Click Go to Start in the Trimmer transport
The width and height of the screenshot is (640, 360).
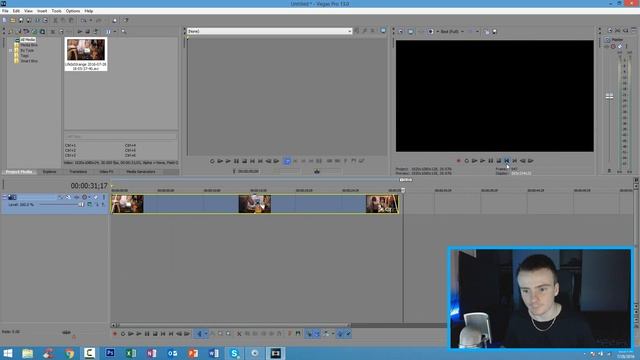pos(252,161)
